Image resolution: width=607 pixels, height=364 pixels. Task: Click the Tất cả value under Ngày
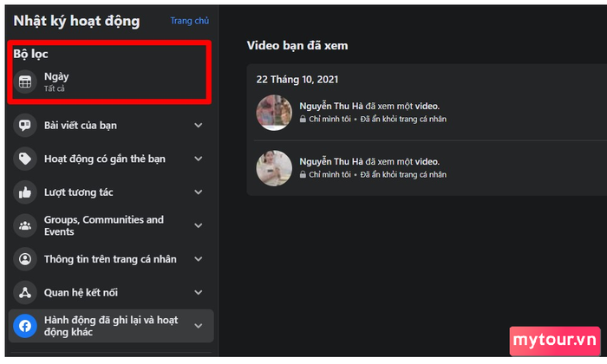click(54, 88)
